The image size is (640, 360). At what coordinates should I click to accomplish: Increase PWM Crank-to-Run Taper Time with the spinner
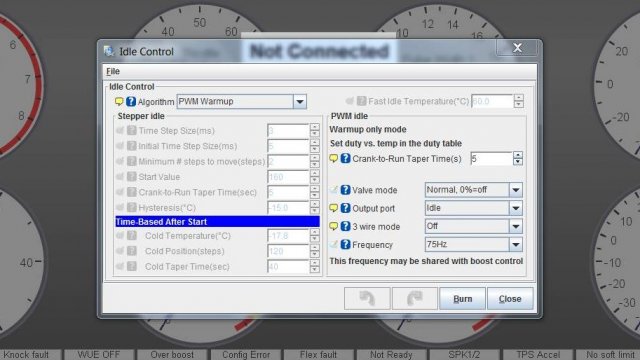518,155
